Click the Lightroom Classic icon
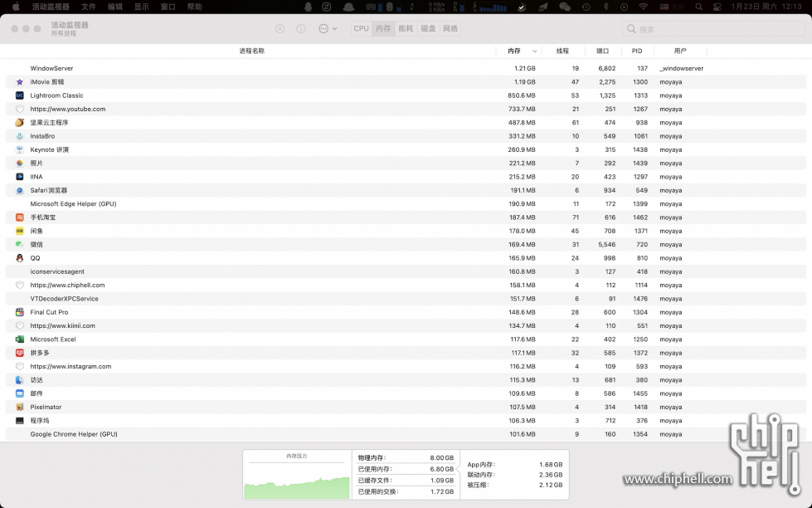Screen dimensions: 812x508 (20, 95)
